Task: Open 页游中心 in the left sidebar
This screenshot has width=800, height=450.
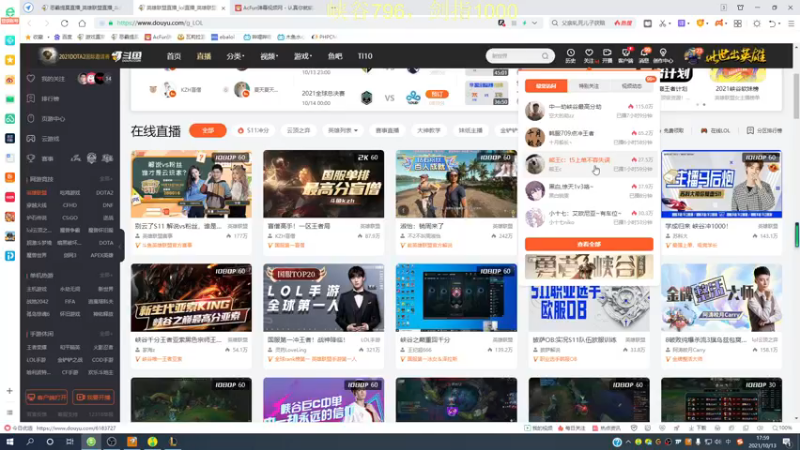Action: pyautogui.click(x=53, y=118)
